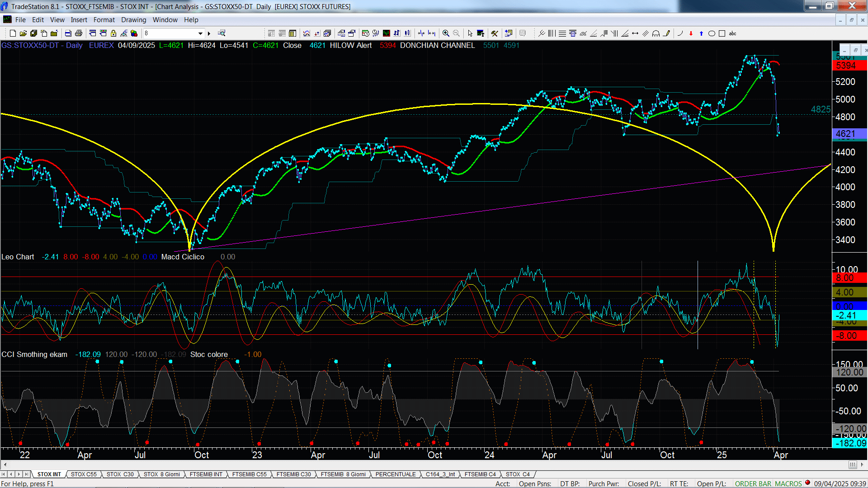This screenshot has height=488, width=868.
Task: Open the Insert menu
Action: tap(79, 19)
